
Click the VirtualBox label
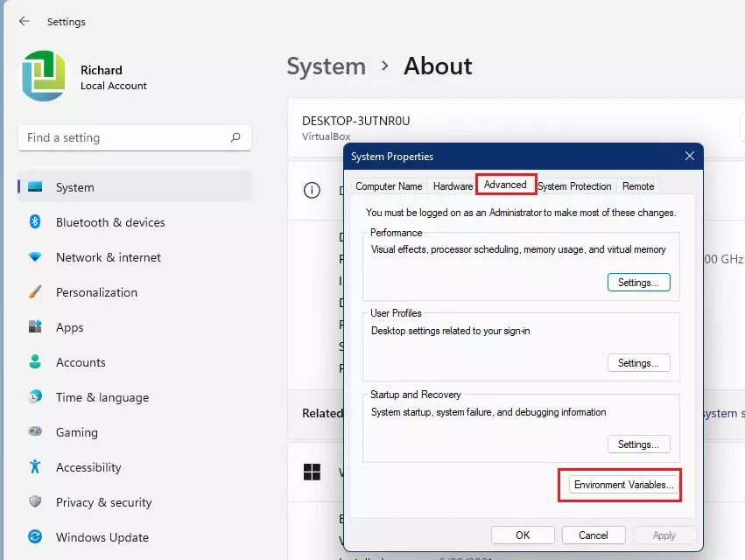326,136
